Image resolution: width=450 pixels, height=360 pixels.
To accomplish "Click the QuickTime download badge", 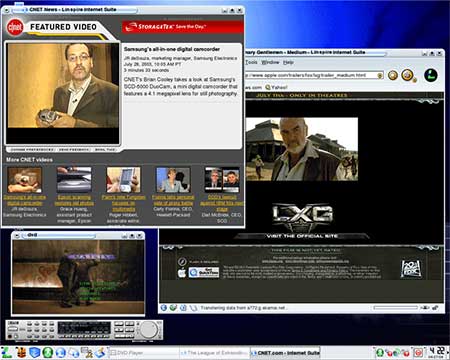I will click(204, 272).
